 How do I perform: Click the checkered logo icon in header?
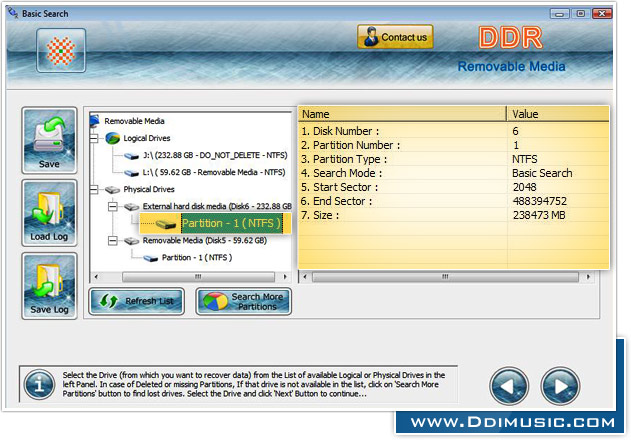(61, 51)
